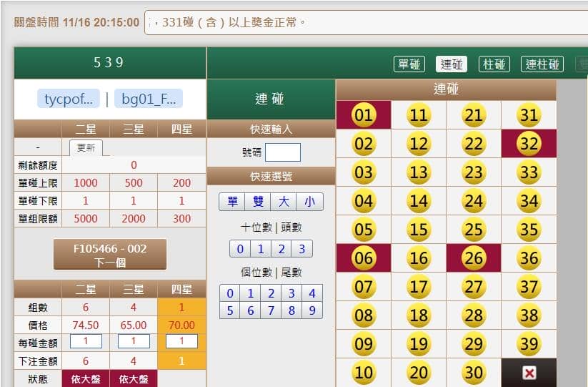The height and width of the screenshot is (387, 588).
Task: Focus the 號碼 quick input field
Action: click(283, 152)
